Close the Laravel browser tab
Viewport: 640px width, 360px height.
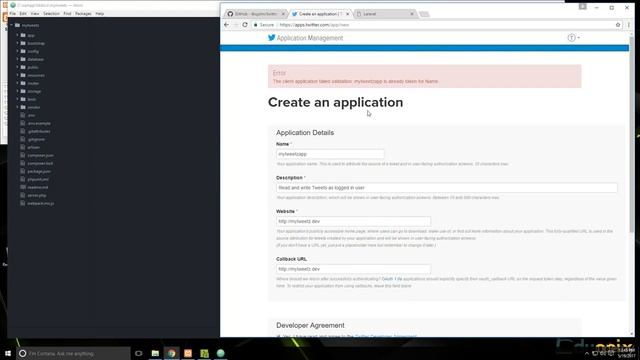click(x=412, y=14)
